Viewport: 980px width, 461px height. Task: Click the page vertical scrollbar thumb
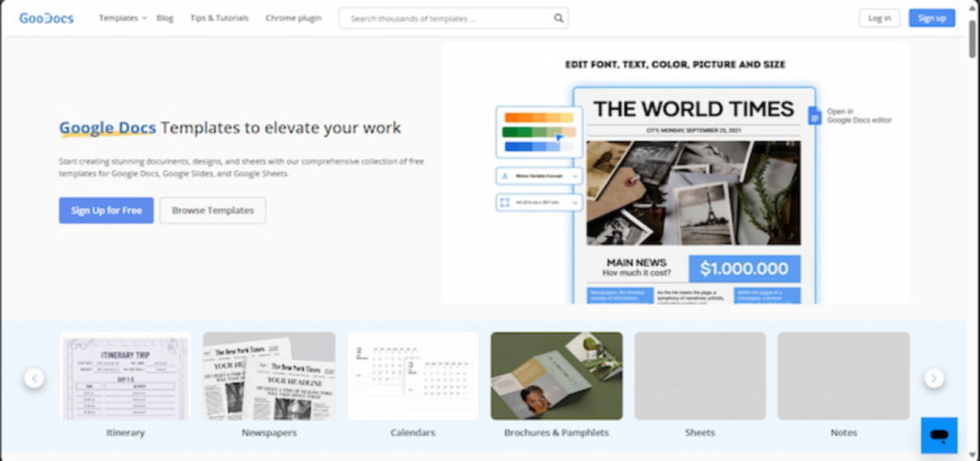[973, 39]
